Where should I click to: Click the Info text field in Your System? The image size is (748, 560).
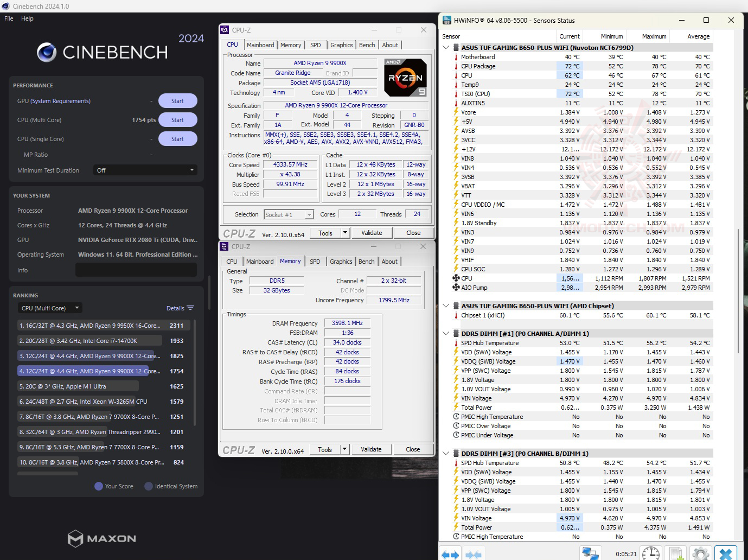136,270
